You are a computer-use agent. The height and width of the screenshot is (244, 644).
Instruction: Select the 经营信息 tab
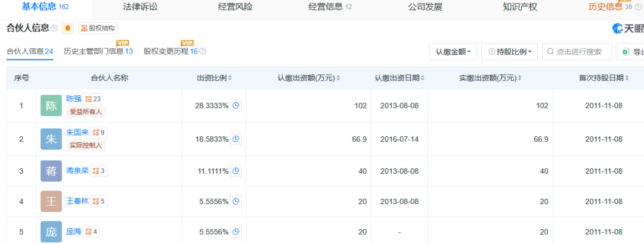pos(330,7)
